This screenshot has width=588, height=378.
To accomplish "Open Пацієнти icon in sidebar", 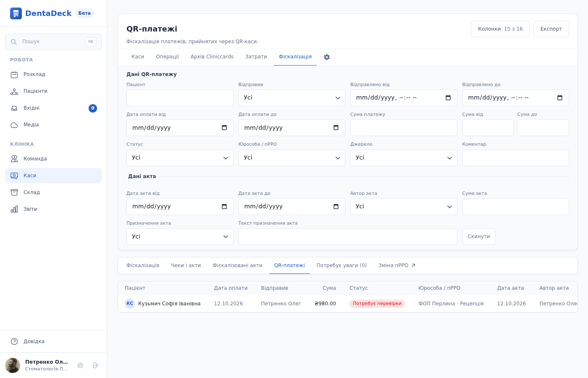I will [x=14, y=92].
